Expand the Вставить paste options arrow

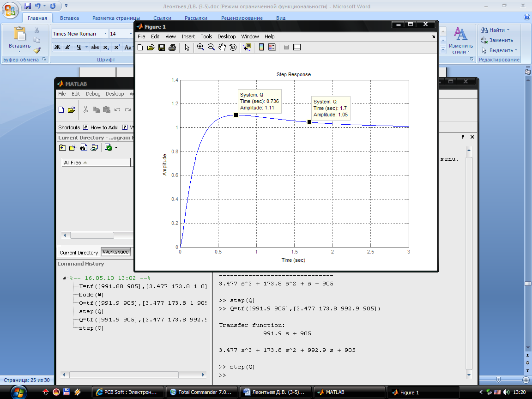pyautogui.click(x=20, y=51)
